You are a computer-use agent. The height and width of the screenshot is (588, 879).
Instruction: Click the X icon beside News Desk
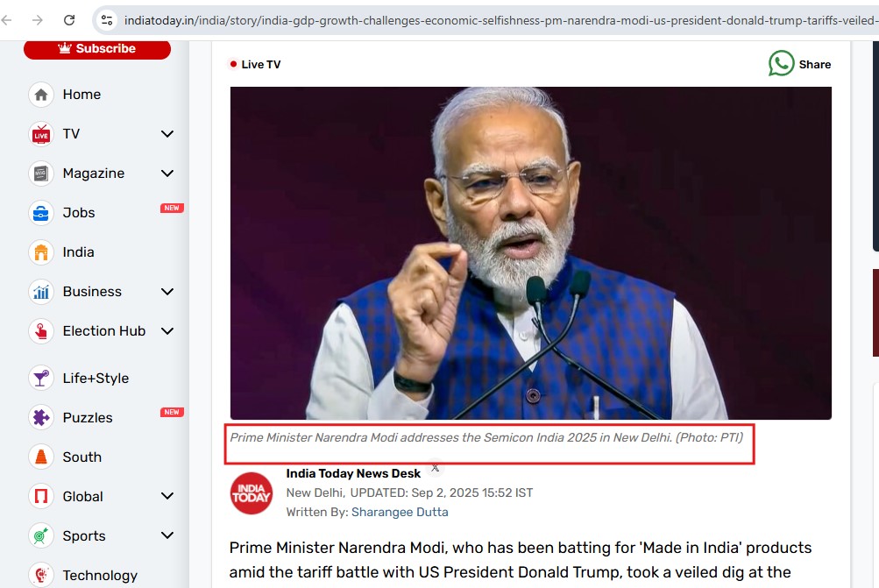pyautogui.click(x=436, y=468)
